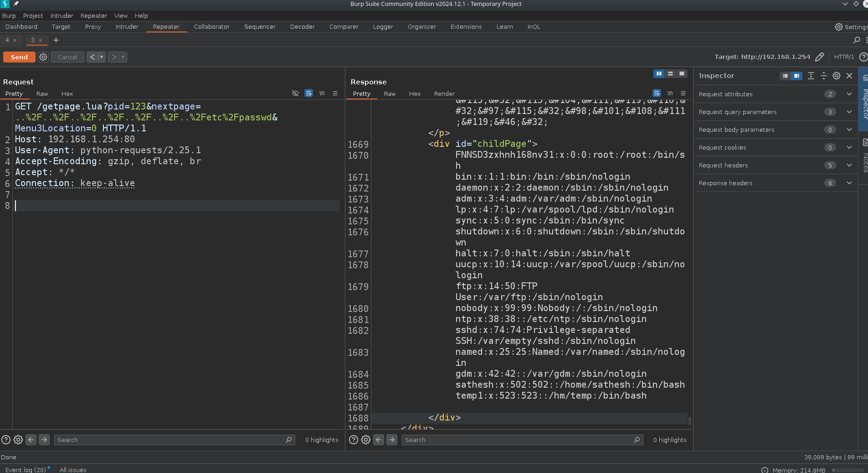The image size is (868, 473).
Task: Open Request editor hamburger menu
Action: tap(335, 93)
